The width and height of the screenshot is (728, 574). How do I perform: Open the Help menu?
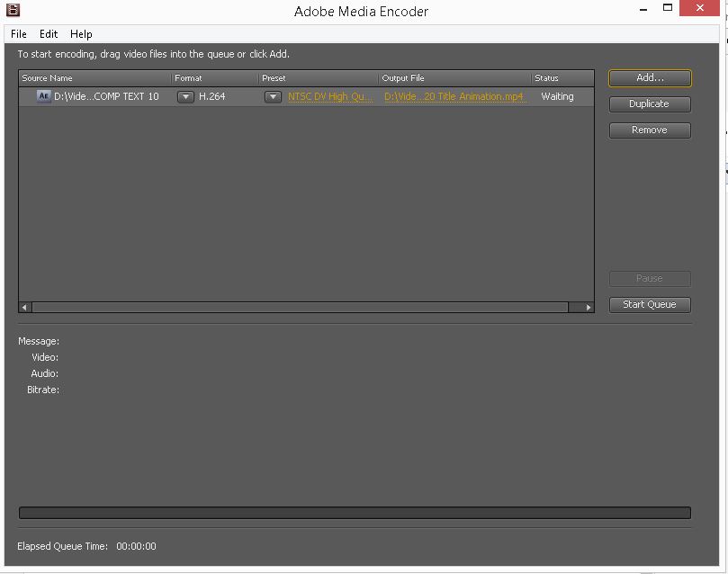pos(81,33)
